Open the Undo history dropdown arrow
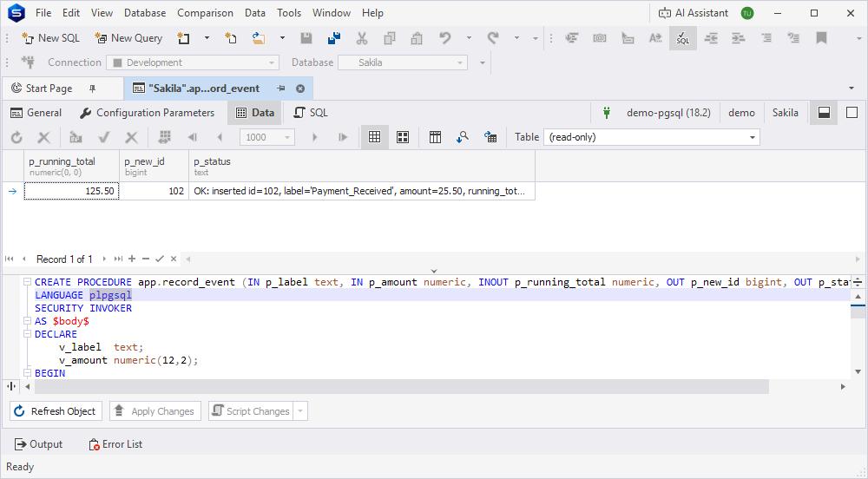This screenshot has height=479, width=868. click(x=469, y=38)
